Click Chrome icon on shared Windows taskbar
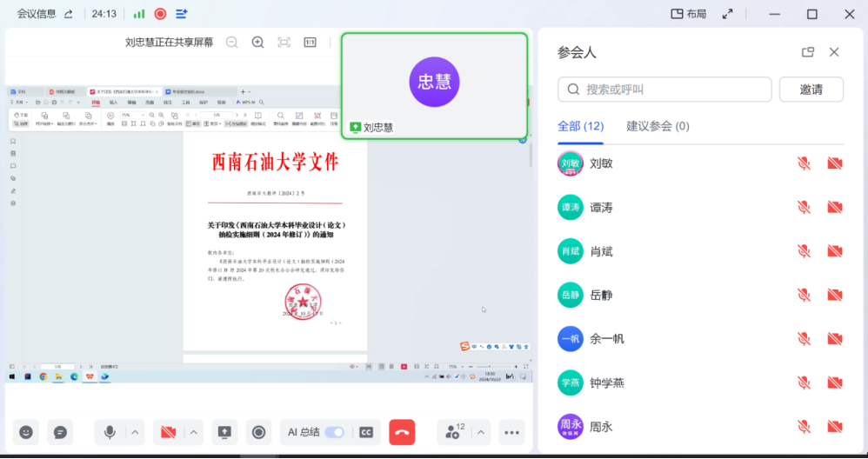This screenshot has height=459, width=868. (43, 376)
